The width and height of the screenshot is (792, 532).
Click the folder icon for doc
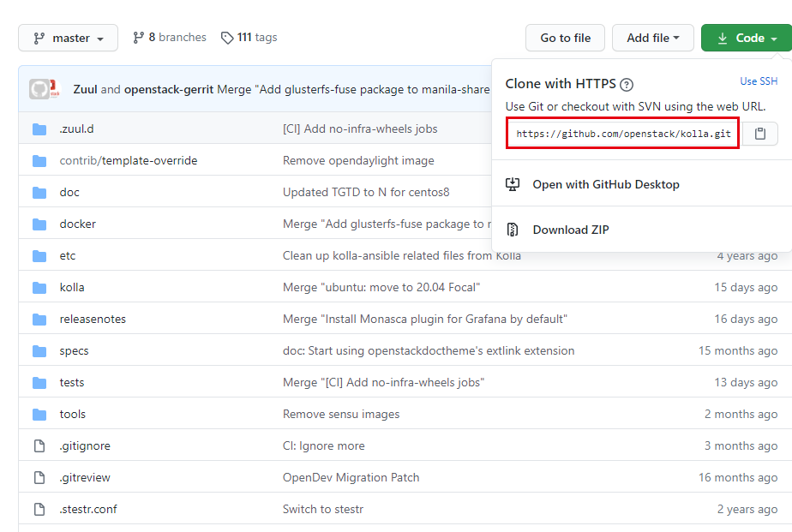click(39, 193)
